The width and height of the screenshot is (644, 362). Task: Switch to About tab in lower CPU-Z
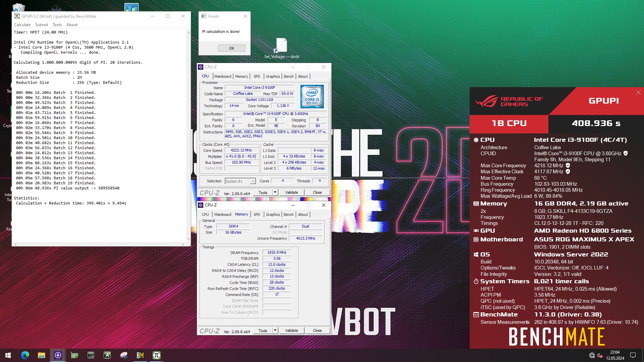[x=303, y=215]
